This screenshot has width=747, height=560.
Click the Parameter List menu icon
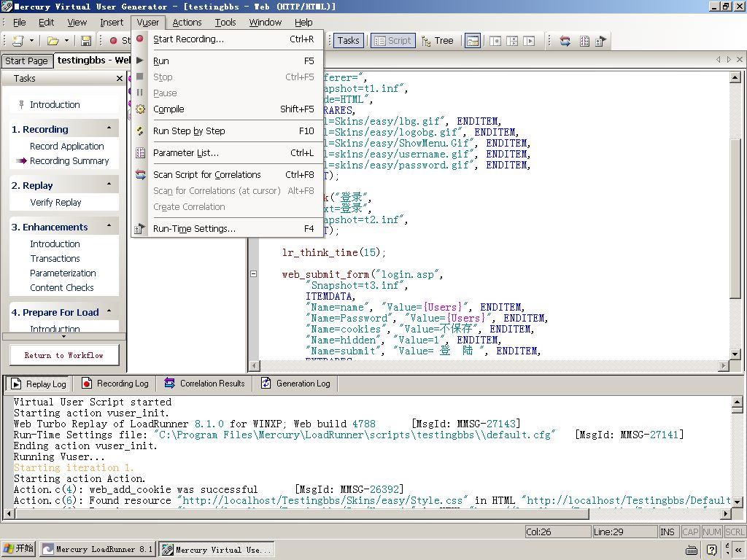[140, 153]
